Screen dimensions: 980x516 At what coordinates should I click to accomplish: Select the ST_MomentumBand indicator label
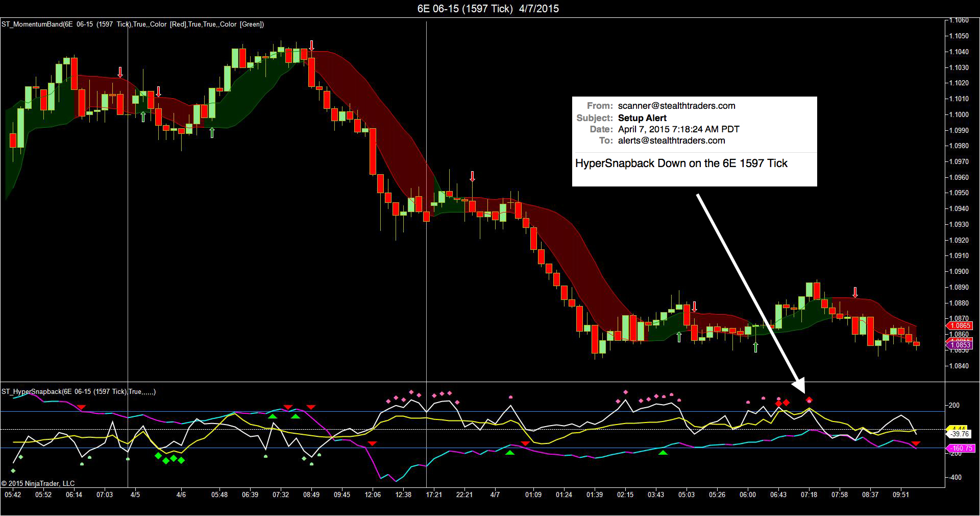[x=133, y=24]
